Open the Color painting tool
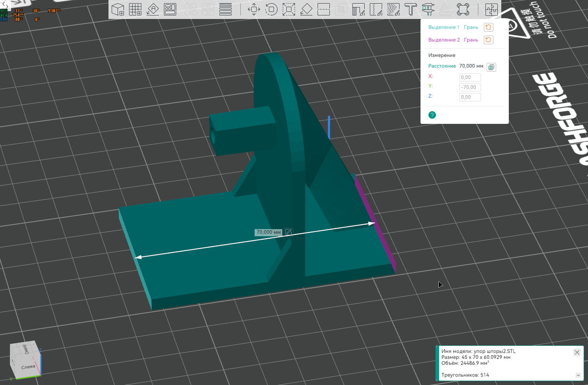Image resolution: width=588 pixels, height=385 pixels. (x=393, y=9)
